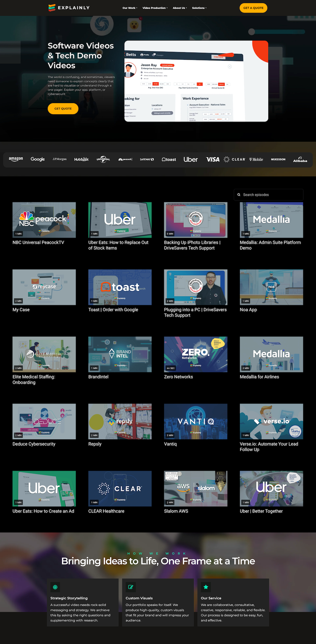Open Plugging into a PC video thumbnail
This screenshot has width=316, height=644.
pyautogui.click(x=196, y=287)
